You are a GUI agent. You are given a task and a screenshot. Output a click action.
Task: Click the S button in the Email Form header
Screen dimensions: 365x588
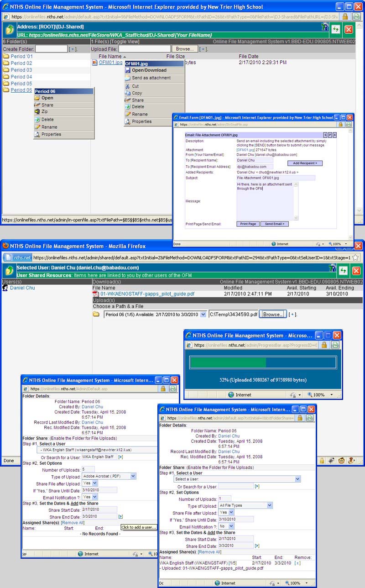[325, 135]
